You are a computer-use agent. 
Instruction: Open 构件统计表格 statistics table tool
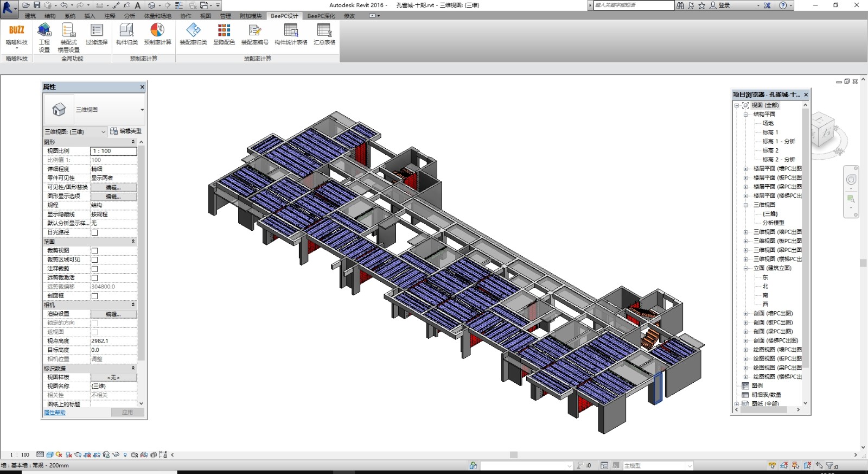pyautogui.click(x=291, y=34)
